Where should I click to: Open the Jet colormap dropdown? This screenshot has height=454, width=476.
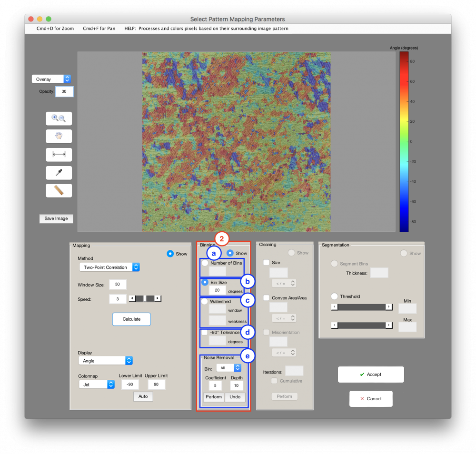pyautogui.click(x=97, y=385)
